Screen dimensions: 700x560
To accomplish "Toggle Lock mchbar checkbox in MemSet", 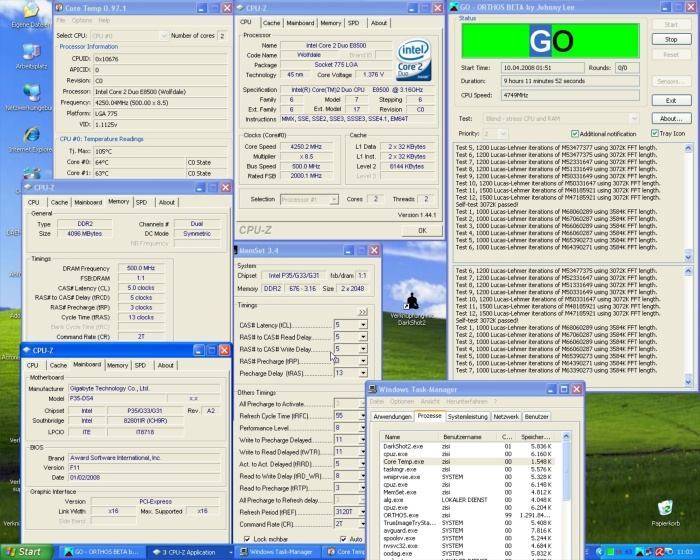I will 246,539.
